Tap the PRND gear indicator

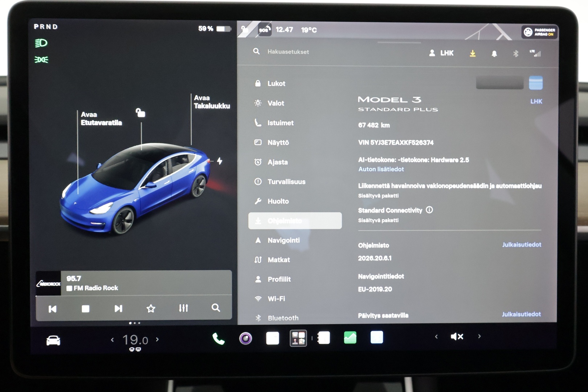tap(46, 26)
